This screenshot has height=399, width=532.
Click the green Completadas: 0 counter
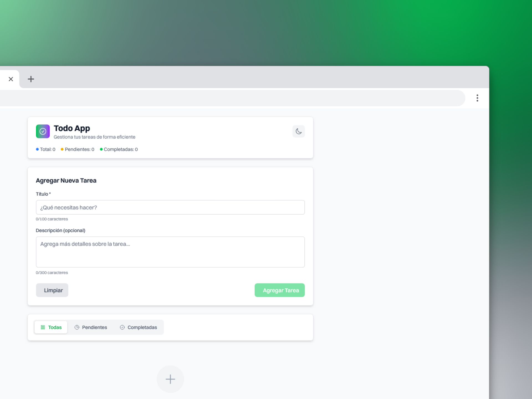[x=119, y=149]
